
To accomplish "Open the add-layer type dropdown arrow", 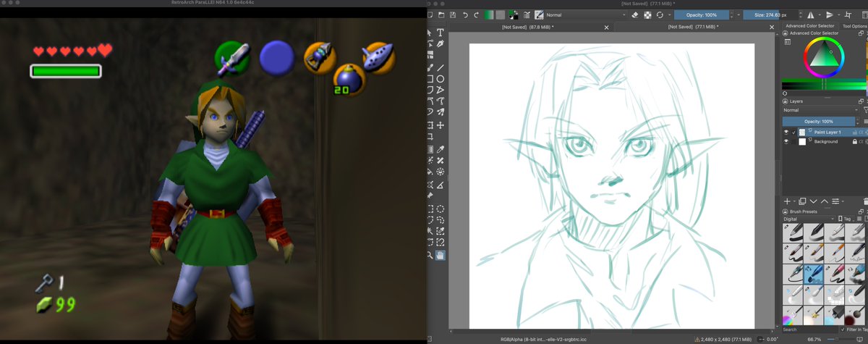I will (794, 201).
